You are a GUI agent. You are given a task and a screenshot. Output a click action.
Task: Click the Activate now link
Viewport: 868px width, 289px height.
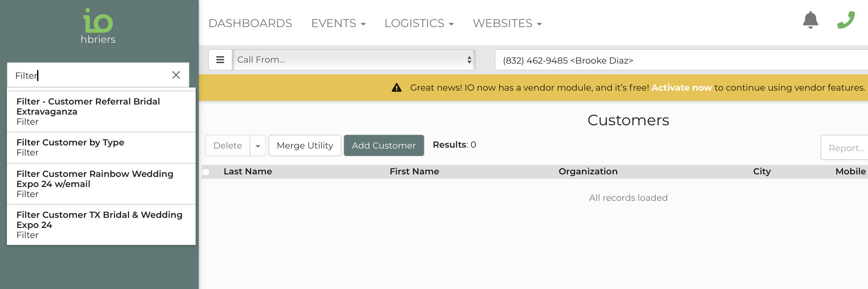coord(681,88)
